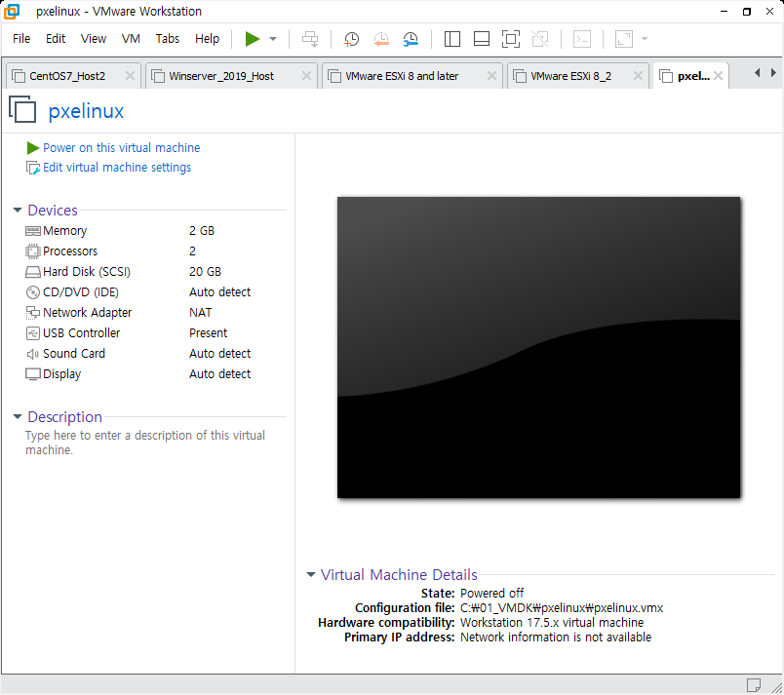The height and width of the screenshot is (695, 784).
Task: Click the VMware Workstation title bar icon
Action: 12,12
